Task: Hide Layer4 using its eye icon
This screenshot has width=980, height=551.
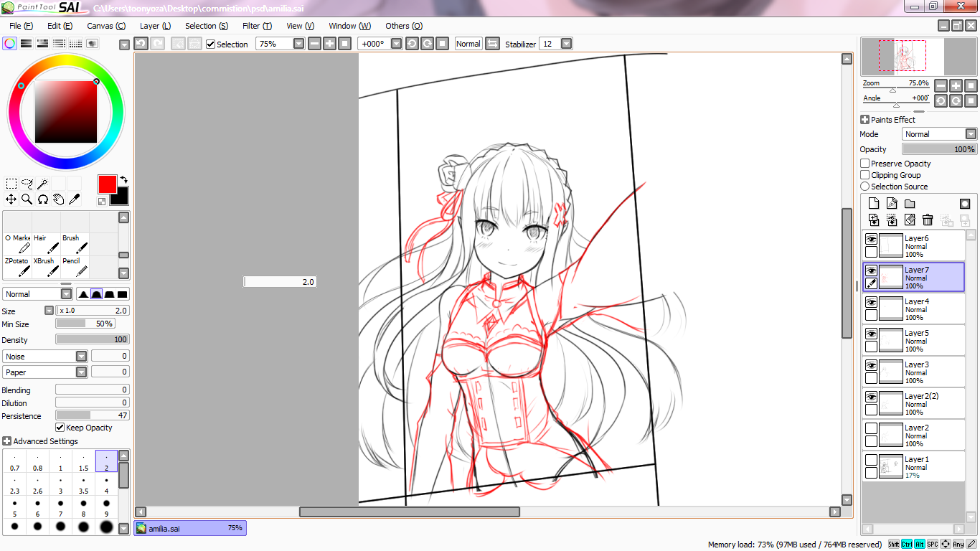Action: 871,302
